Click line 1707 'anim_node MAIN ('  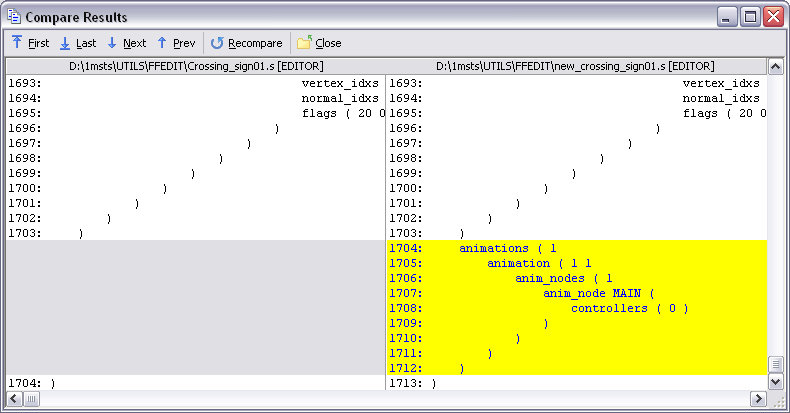(x=577, y=293)
